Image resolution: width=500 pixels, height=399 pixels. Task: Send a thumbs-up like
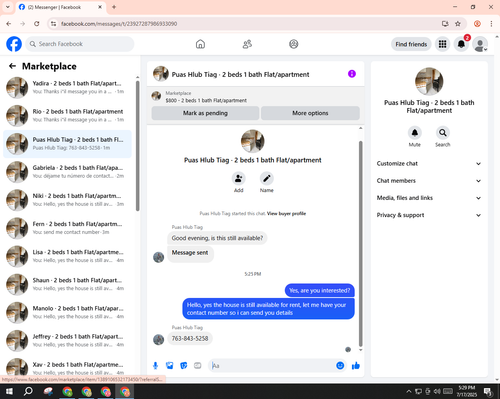coord(356,366)
